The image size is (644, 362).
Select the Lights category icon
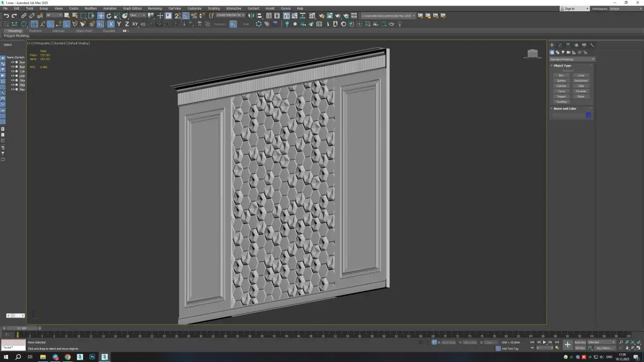click(x=562, y=53)
